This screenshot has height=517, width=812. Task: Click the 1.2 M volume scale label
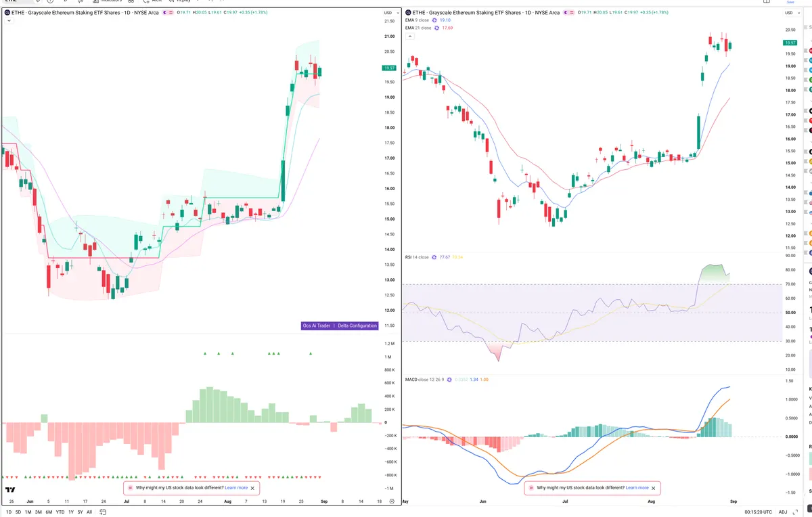389,344
